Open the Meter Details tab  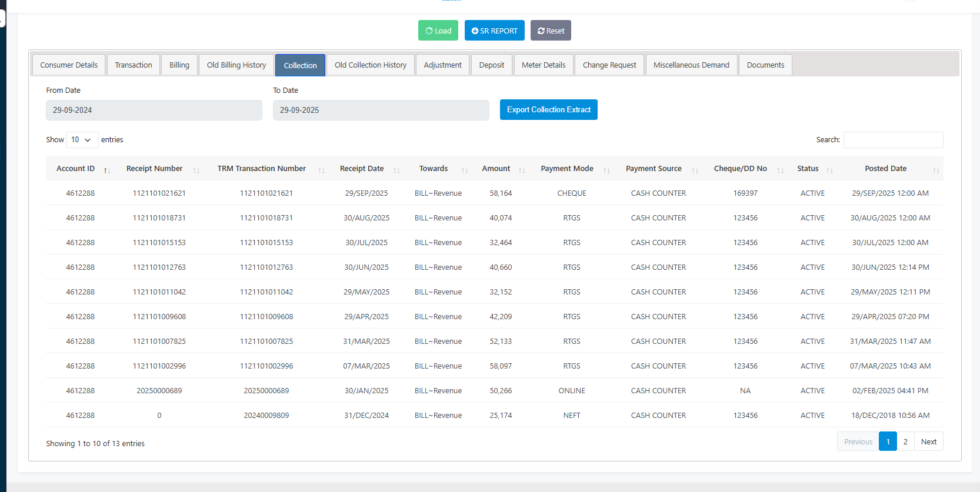coord(544,65)
